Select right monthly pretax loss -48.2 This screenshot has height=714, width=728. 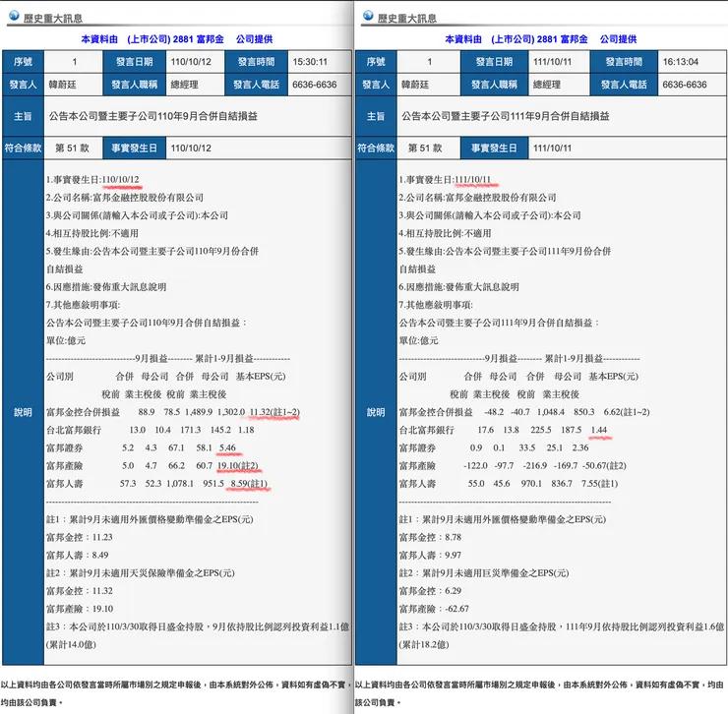pos(494,412)
